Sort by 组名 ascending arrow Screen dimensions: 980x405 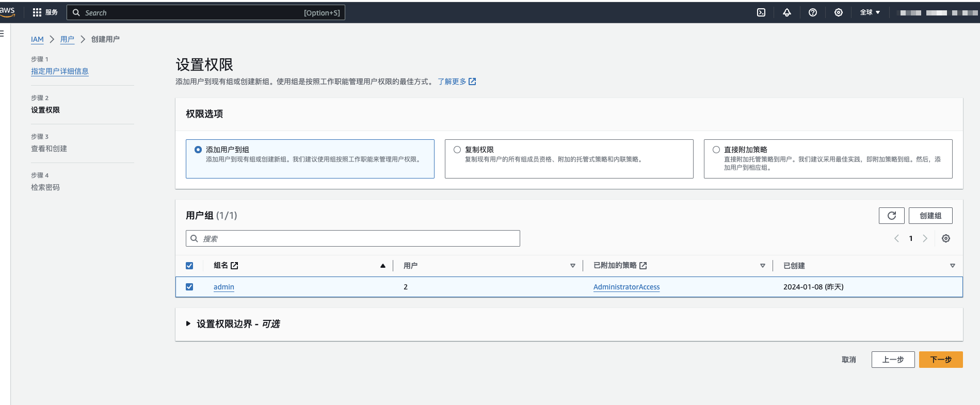[383, 266]
